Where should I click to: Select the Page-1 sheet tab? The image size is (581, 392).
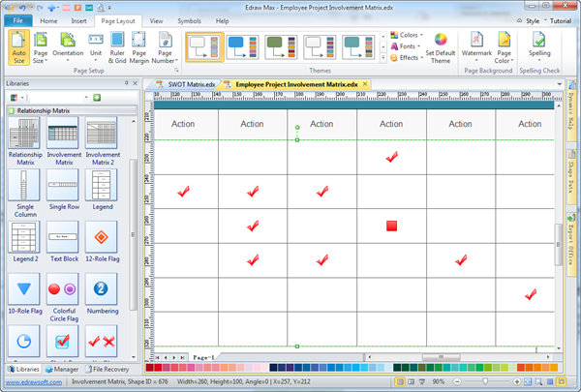[203, 357]
